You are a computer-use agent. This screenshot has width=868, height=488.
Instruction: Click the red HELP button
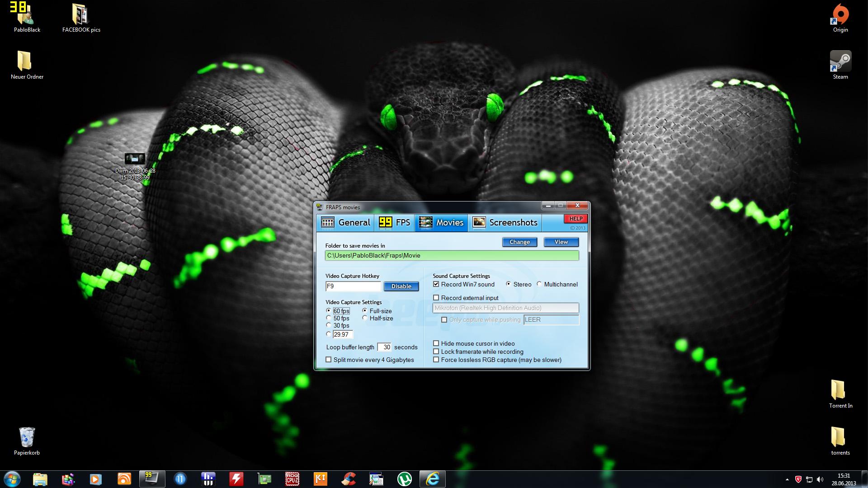point(575,219)
